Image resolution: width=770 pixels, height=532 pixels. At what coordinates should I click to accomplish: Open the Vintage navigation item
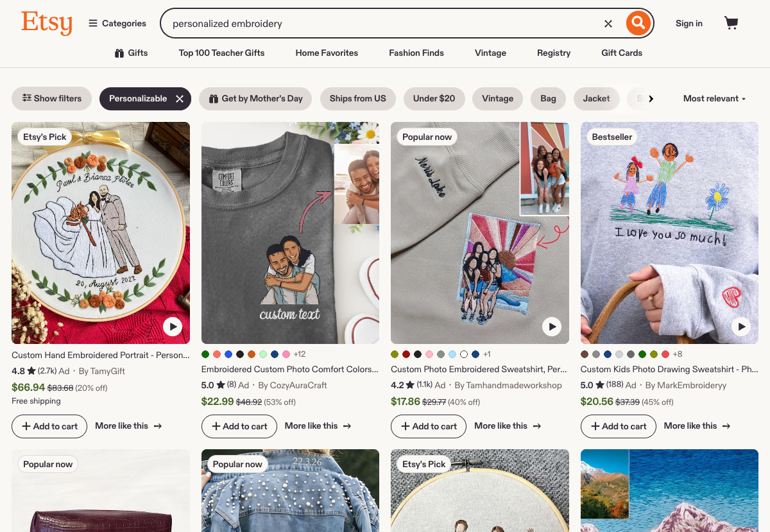click(x=490, y=53)
